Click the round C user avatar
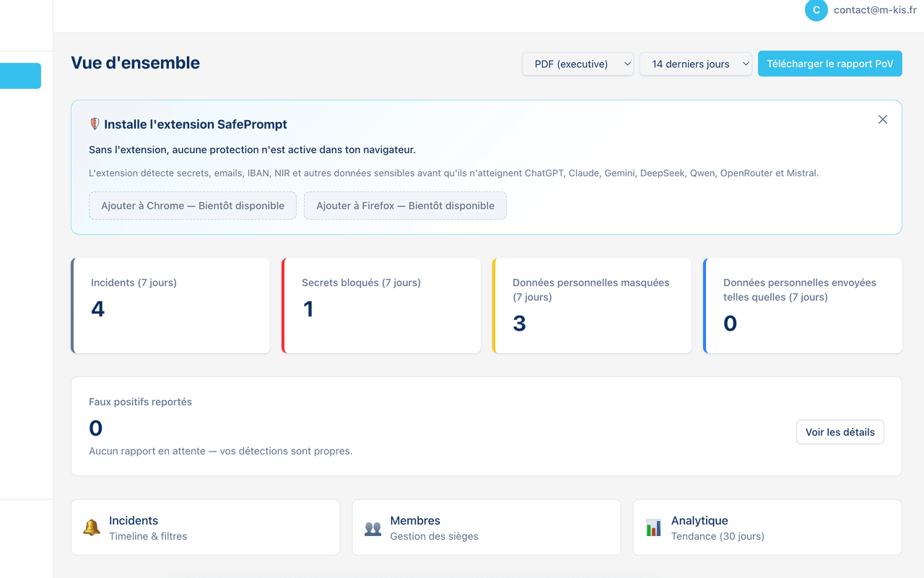 [x=816, y=10]
